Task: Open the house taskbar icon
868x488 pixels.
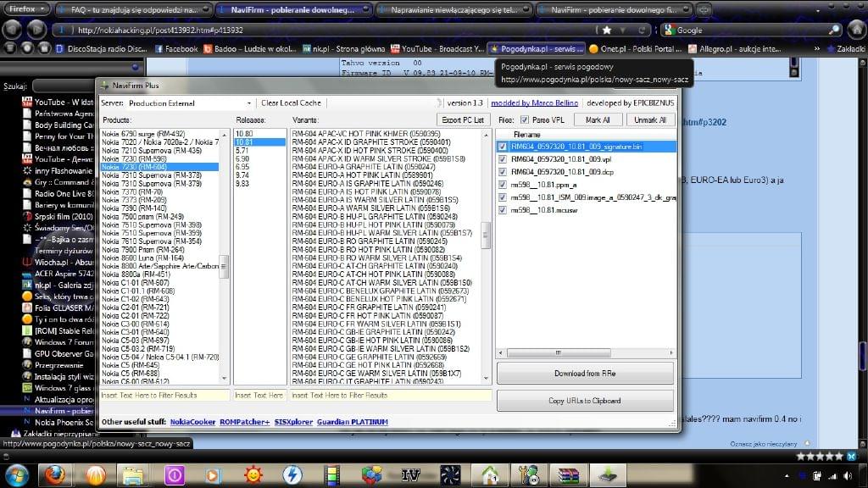Action: coord(489,475)
